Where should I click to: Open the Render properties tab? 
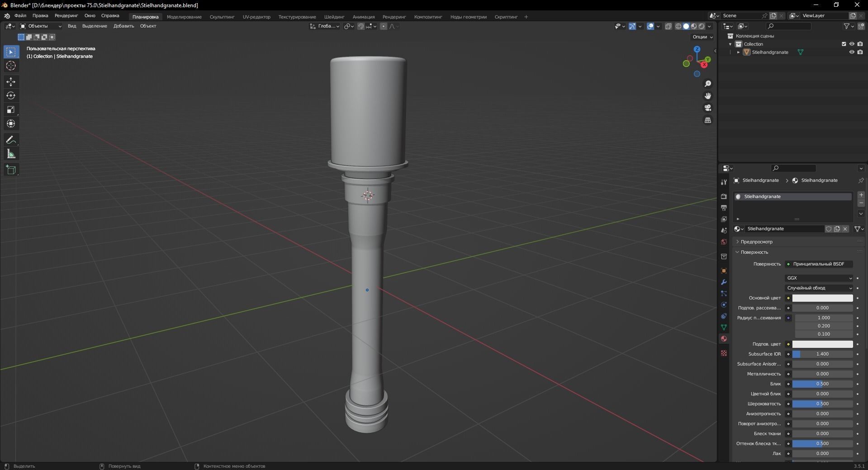(724, 196)
